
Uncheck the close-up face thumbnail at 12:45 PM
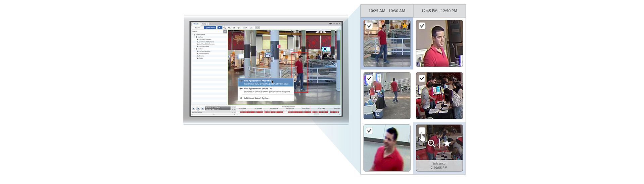(422, 26)
